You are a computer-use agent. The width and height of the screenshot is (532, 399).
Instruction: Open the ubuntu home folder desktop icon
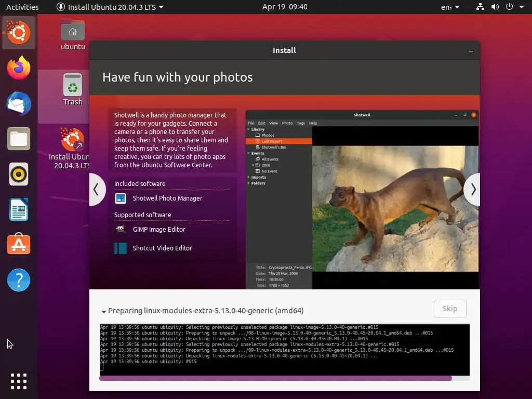tap(73, 35)
